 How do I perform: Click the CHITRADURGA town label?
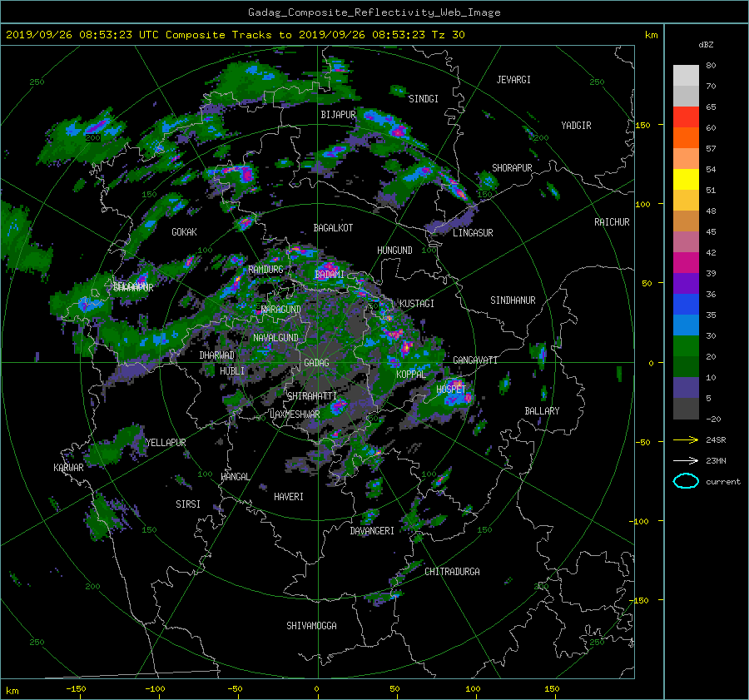click(x=452, y=572)
